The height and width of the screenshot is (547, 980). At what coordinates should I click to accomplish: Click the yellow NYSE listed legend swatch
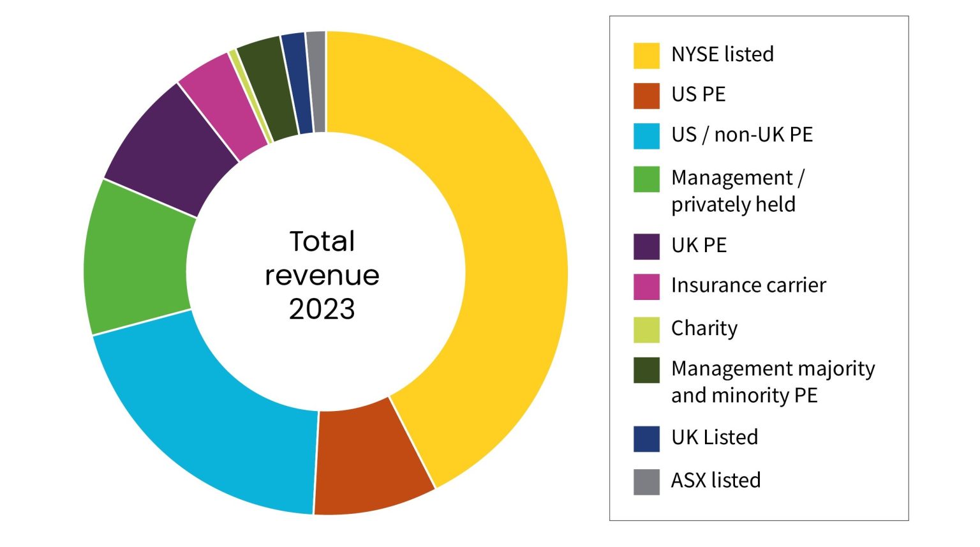(x=646, y=56)
